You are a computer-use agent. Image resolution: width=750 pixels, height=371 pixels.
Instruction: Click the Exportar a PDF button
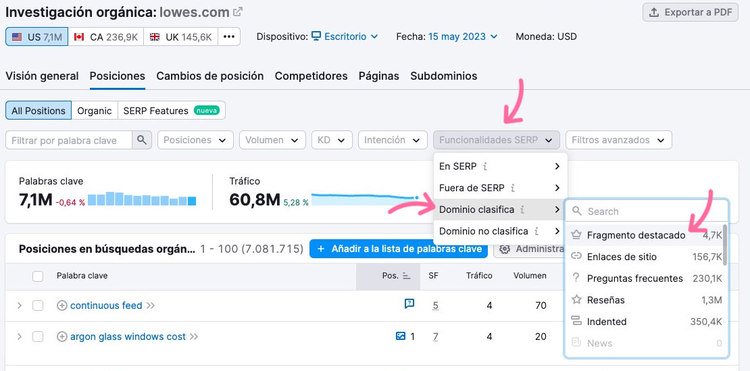click(690, 12)
